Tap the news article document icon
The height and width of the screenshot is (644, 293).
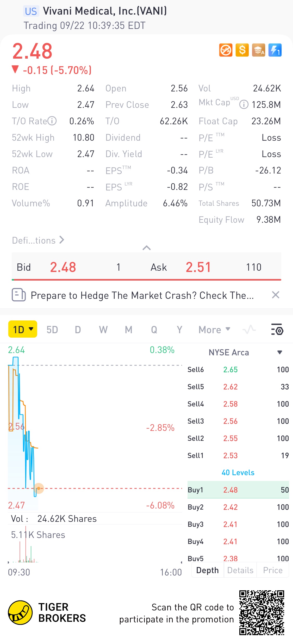tap(19, 295)
